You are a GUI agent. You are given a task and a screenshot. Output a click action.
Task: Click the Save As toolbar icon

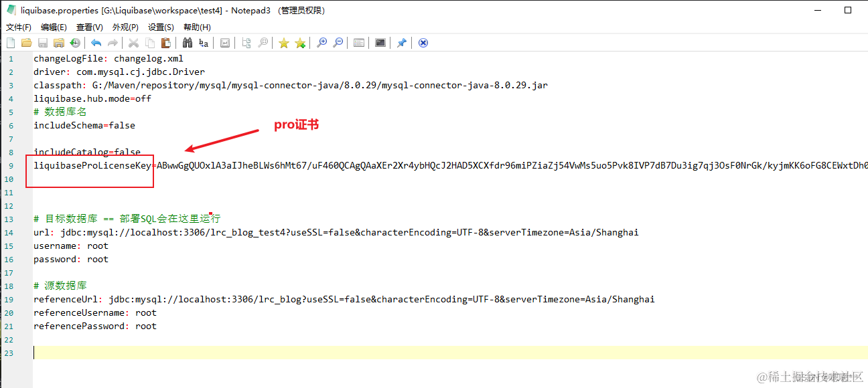(59, 43)
